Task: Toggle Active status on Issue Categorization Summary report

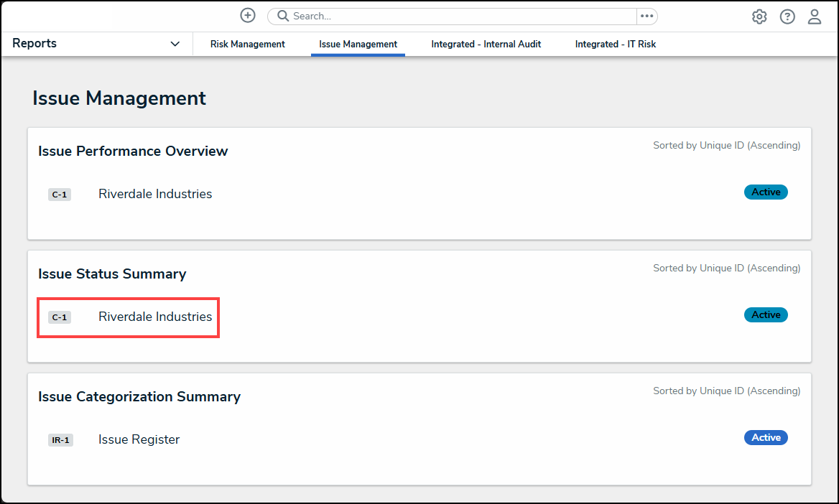Action: click(x=766, y=437)
